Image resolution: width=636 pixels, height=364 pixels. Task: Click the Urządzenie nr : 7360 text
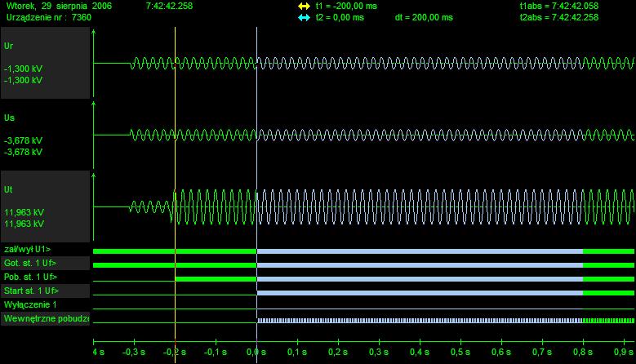click(x=49, y=17)
